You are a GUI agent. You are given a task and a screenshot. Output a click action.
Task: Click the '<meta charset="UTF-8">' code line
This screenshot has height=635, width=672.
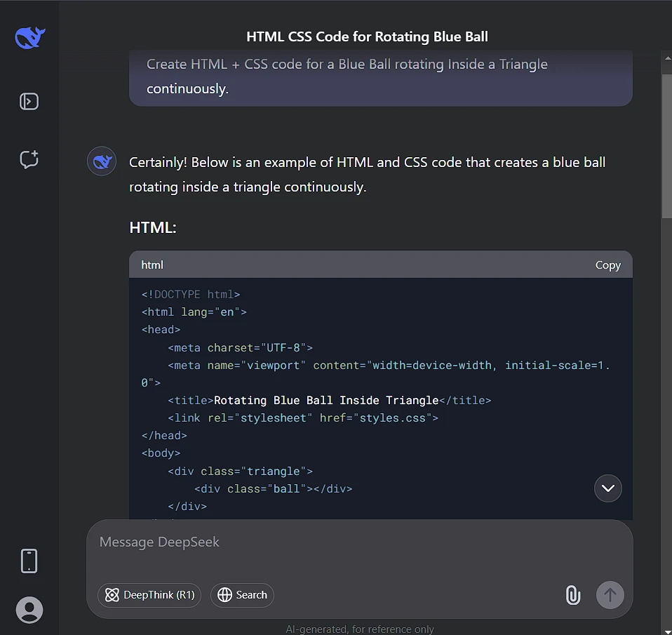241,348
